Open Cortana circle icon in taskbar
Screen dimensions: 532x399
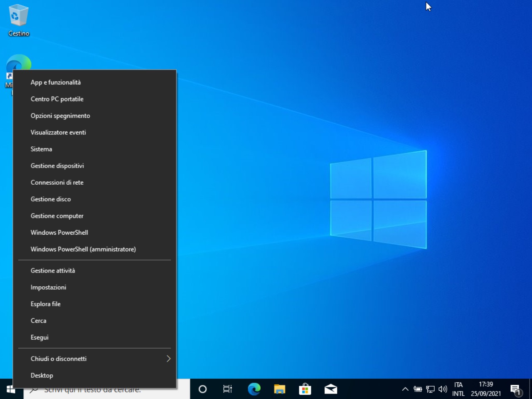point(202,389)
